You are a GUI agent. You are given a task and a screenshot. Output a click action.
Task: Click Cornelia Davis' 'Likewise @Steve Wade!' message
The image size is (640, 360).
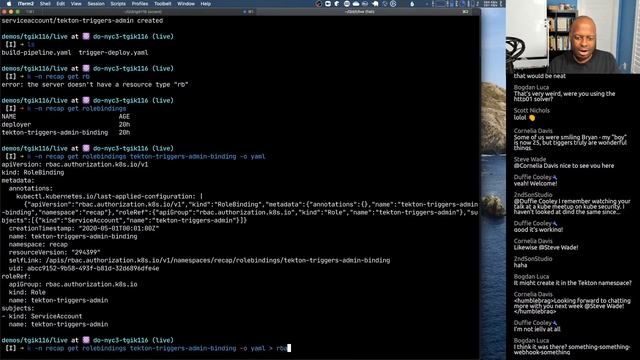546,247
